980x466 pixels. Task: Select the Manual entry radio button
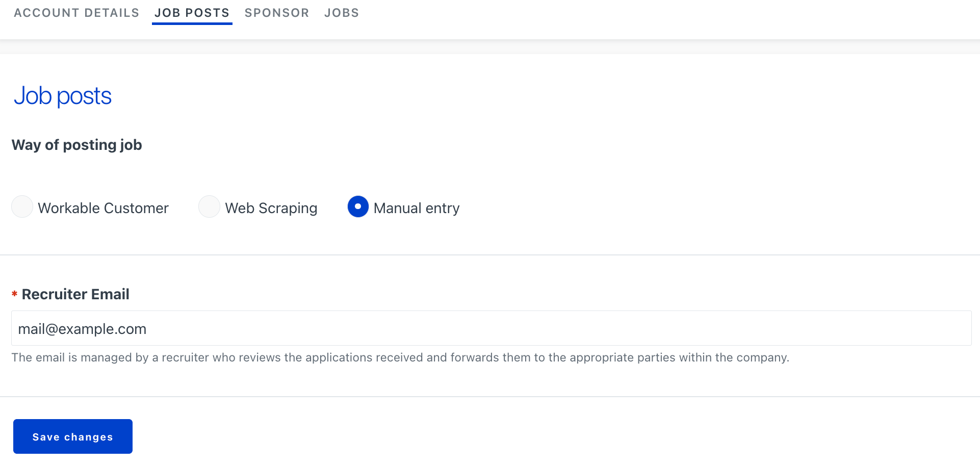pyautogui.click(x=358, y=207)
